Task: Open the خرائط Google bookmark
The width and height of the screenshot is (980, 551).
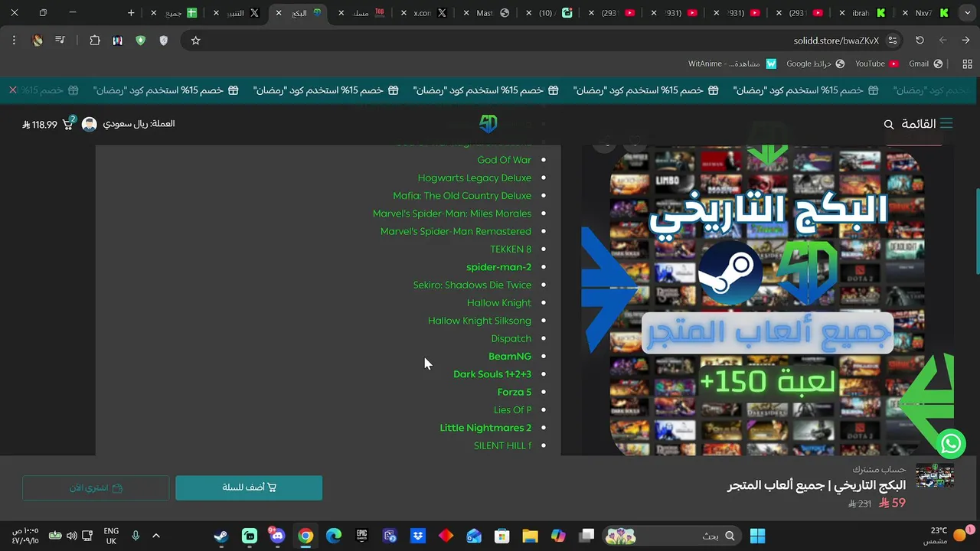Action: coord(815,64)
